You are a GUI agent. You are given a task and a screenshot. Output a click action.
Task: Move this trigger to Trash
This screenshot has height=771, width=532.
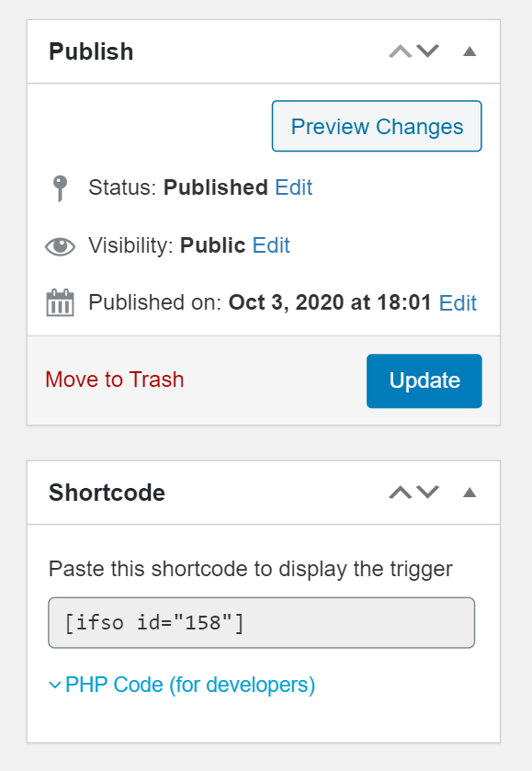tap(115, 380)
